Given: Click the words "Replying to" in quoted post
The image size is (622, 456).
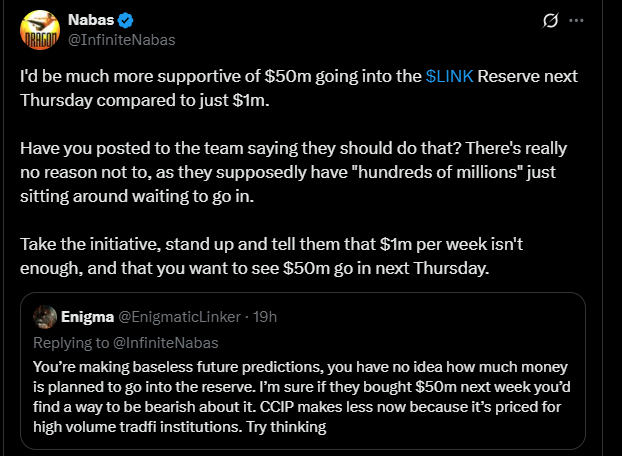Looking at the screenshot, I should [71, 343].
